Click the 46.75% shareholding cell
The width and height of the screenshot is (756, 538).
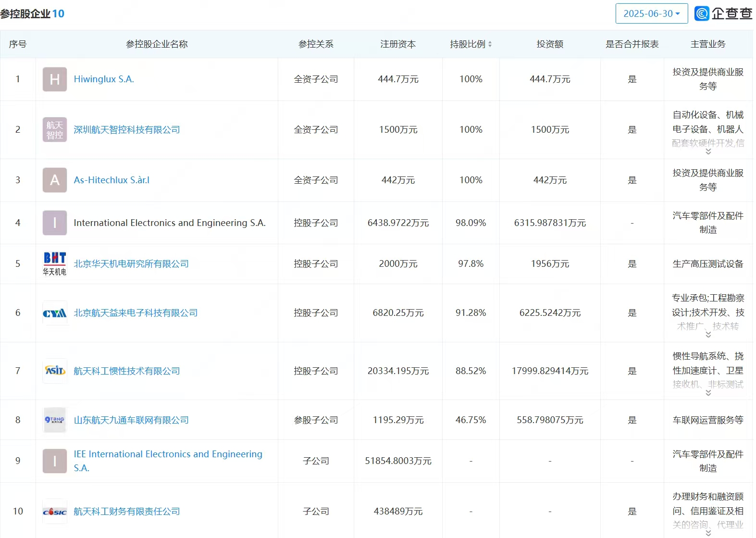click(471, 420)
